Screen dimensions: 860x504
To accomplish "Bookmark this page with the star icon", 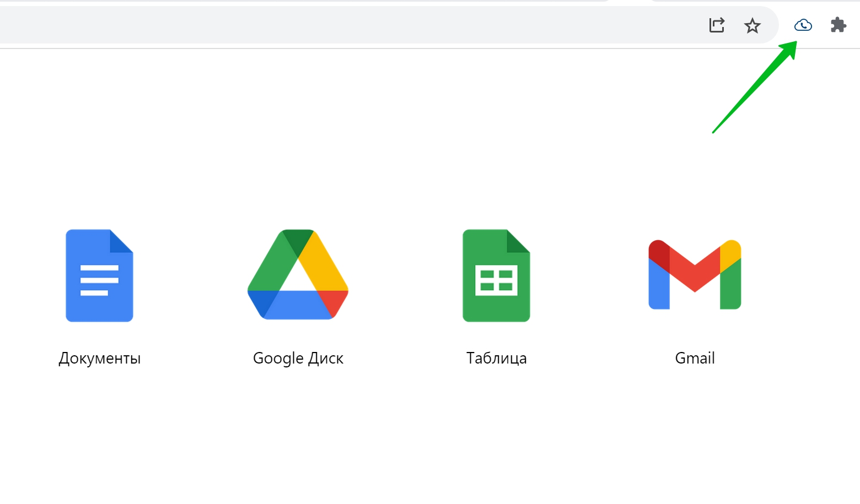I will tap(752, 25).
